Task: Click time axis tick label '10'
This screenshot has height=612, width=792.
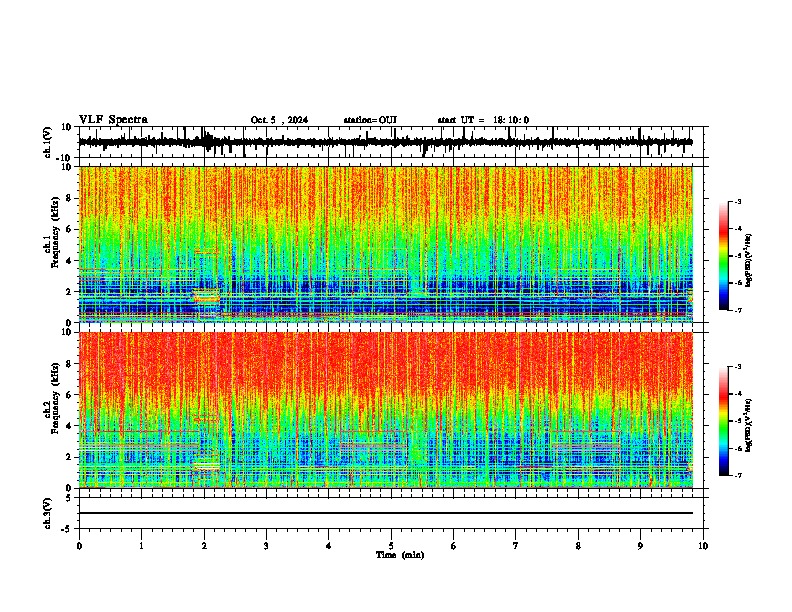Action: click(x=703, y=546)
